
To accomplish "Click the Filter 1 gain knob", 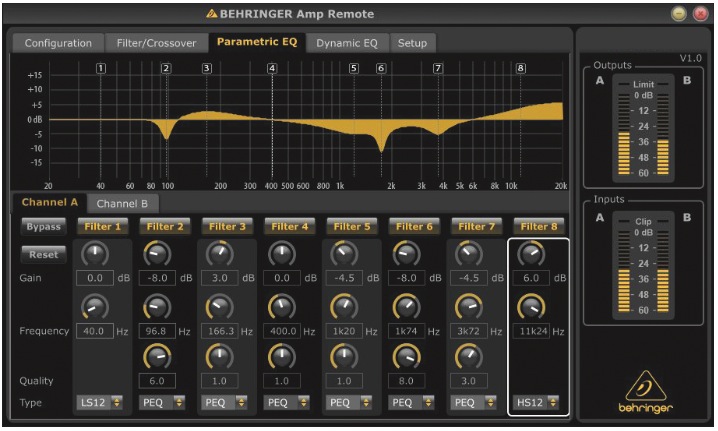I will [95, 254].
